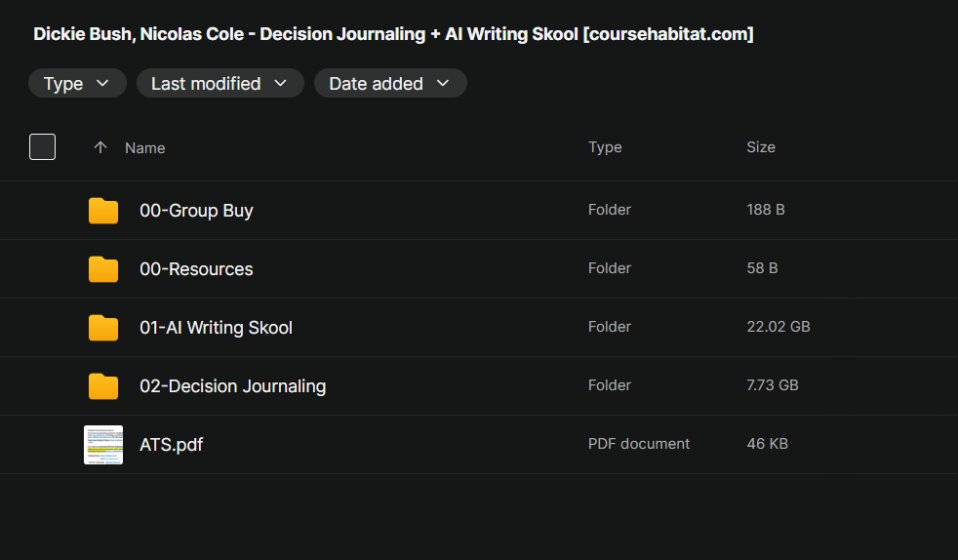Tick the select-all checkbox in header
Image resolution: width=958 pixels, height=560 pixels.
42,146
